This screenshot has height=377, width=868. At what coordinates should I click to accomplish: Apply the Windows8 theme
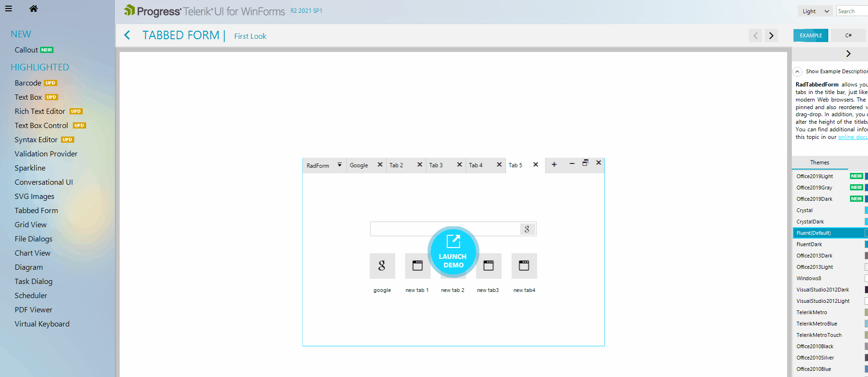(x=830, y=278)
